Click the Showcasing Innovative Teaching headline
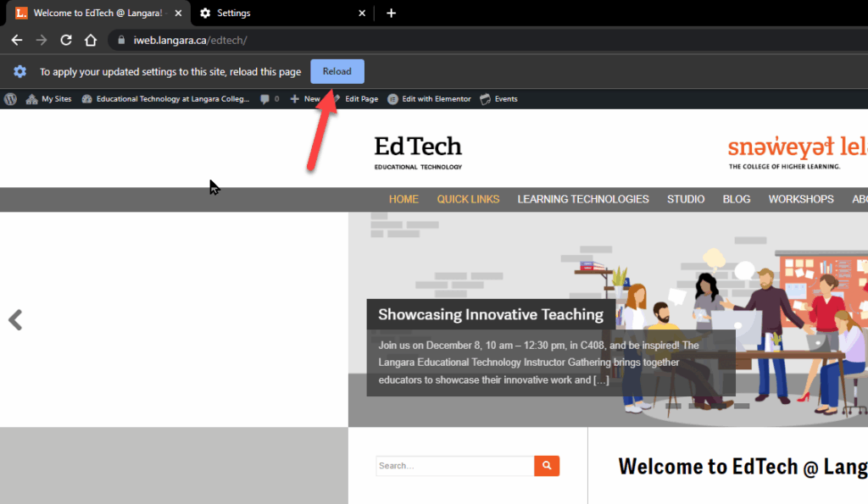This screenshot has height=504, width=868. click(490, 314)
